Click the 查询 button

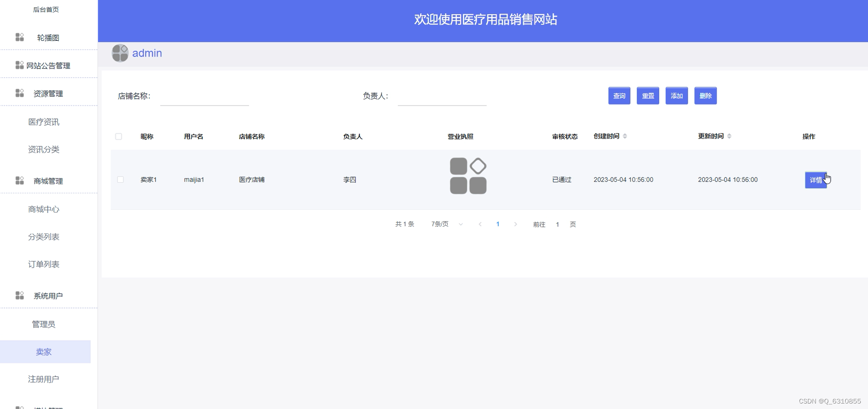tap(619, 96)
